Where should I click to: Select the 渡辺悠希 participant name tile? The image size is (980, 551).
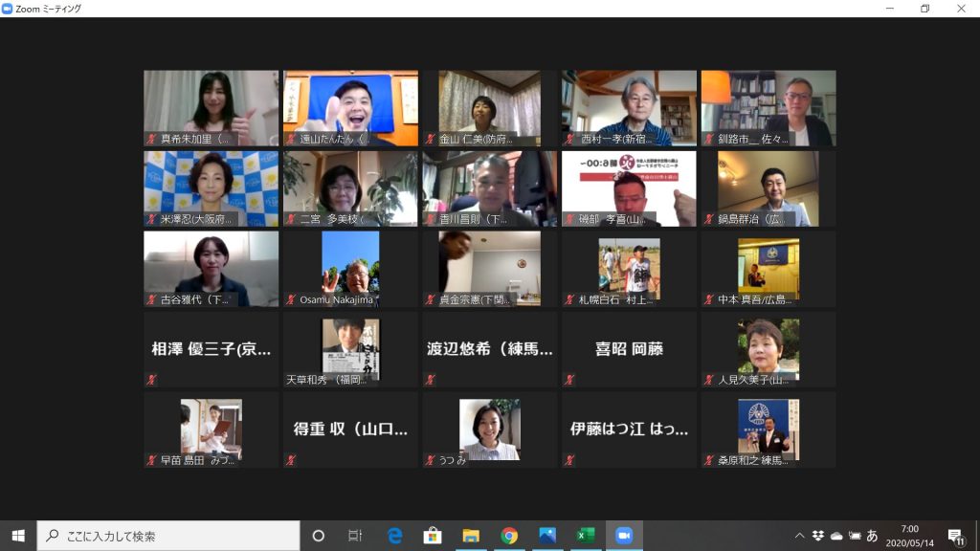(x=489, y=349)
